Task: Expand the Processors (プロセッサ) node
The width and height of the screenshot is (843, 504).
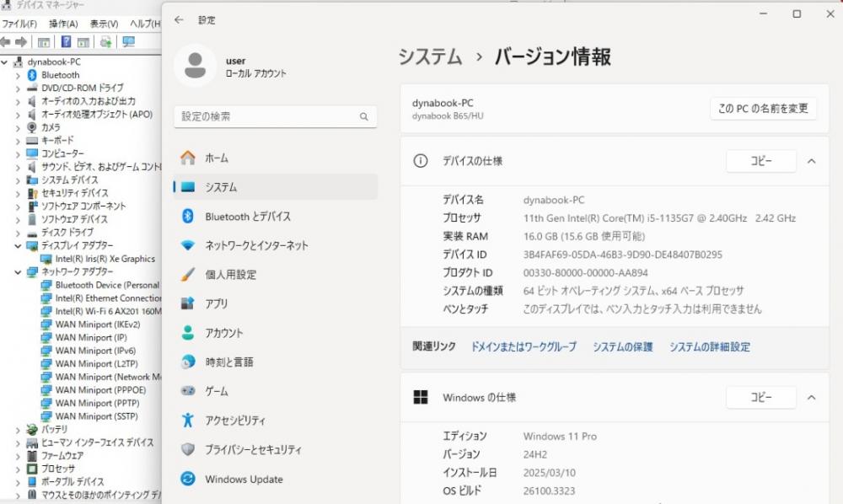Action: coord(18,469)
